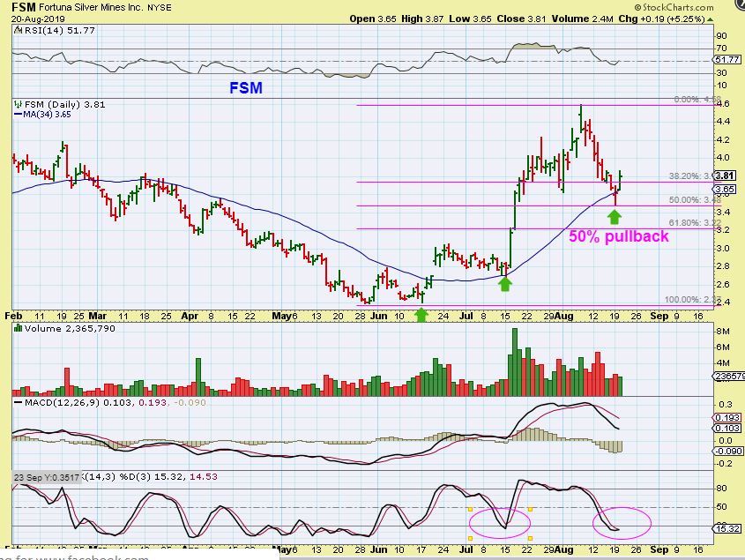
Task: Click the company name Fortuna Silver Mines Inc.
Action: pos(91,7)
